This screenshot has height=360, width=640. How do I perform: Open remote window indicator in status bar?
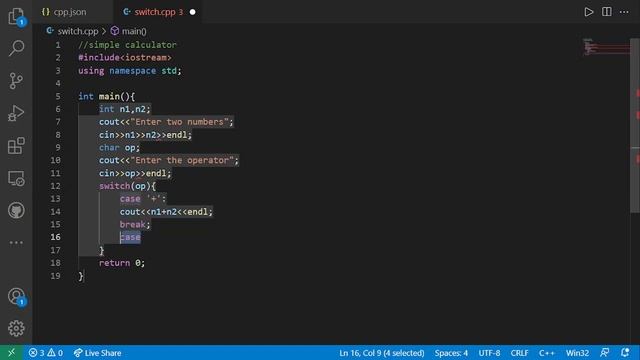pos(11,353)
